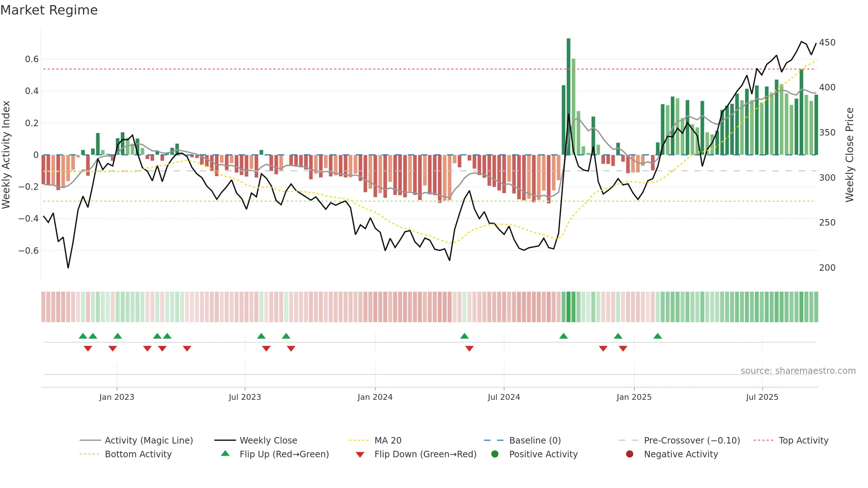Image resolution: width=868 pixels, height=488 pixels.
Task: Click the tallest green activity bar
Action: point(569,97)
